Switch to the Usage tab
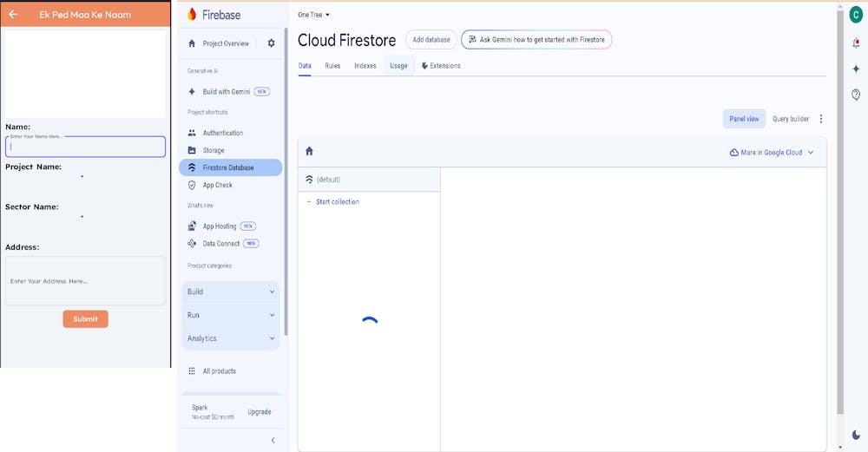This screenshot has height=452, width=868. (398, 65)
